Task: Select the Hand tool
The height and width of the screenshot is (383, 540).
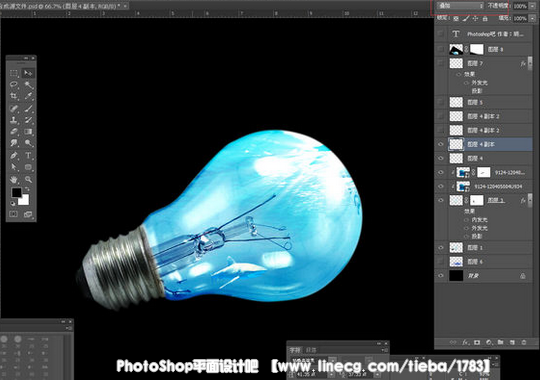Action: click(x=14, y=179)
